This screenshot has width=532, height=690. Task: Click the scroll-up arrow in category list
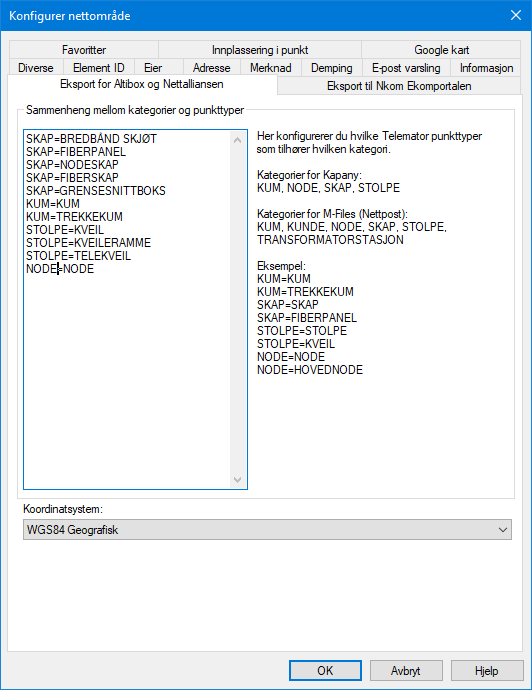238,140
